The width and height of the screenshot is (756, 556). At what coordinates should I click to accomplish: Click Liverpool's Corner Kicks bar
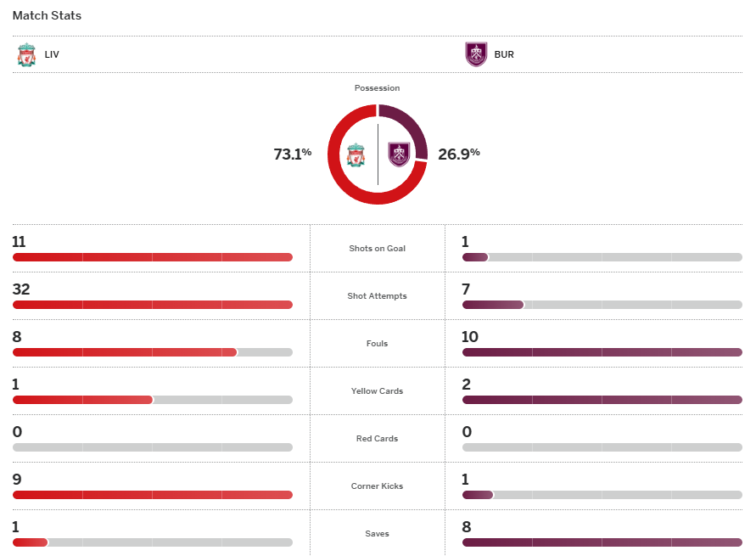pyautogui.click(x=153, y=495)
